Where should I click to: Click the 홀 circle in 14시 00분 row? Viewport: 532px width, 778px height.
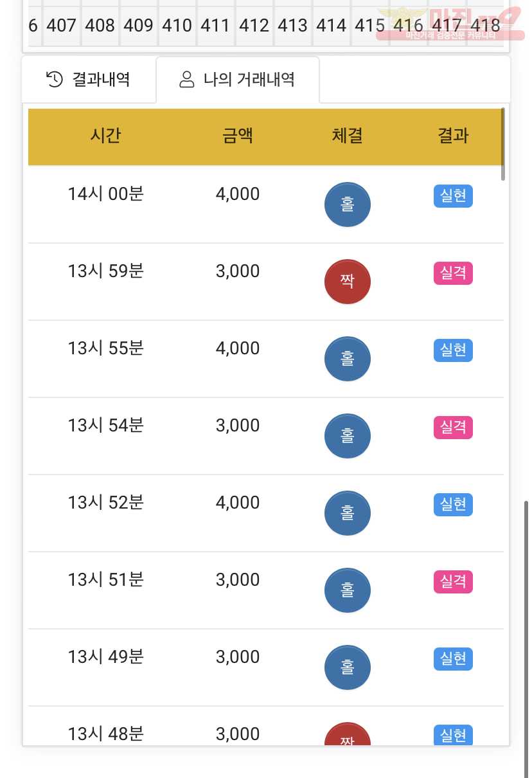348,204
